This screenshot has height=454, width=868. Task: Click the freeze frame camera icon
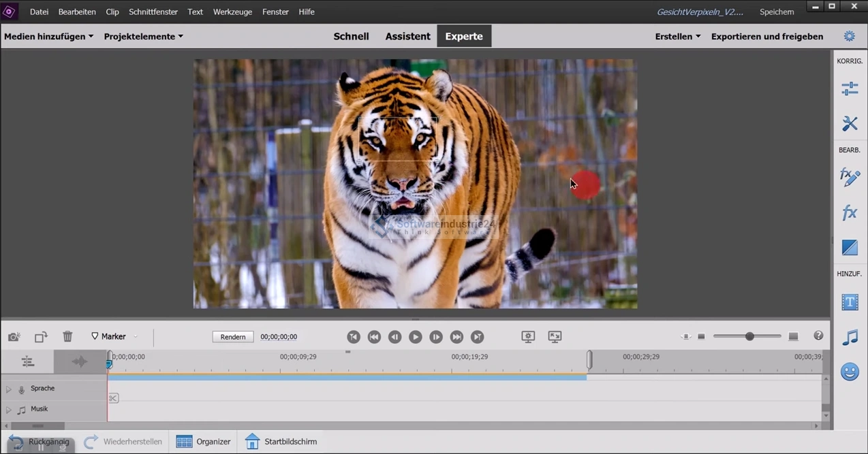click(x=14, y=337)
